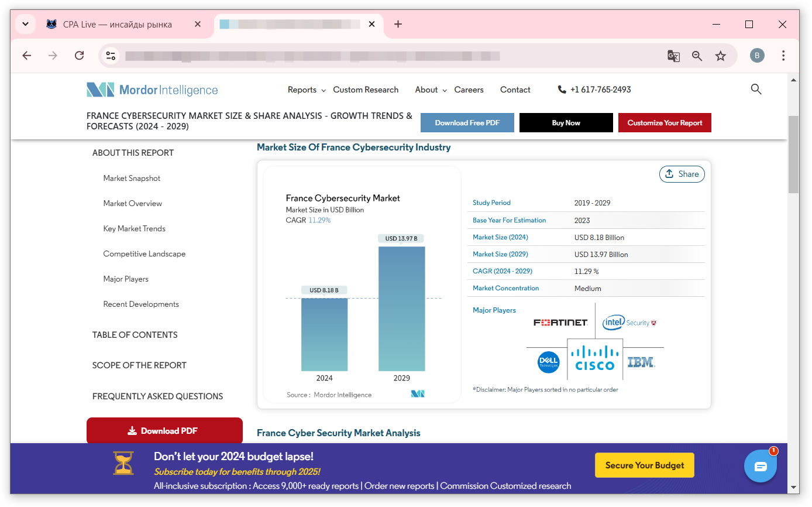Open the Custom Research page
Viewport: 812px width, 507px height.
366,90
